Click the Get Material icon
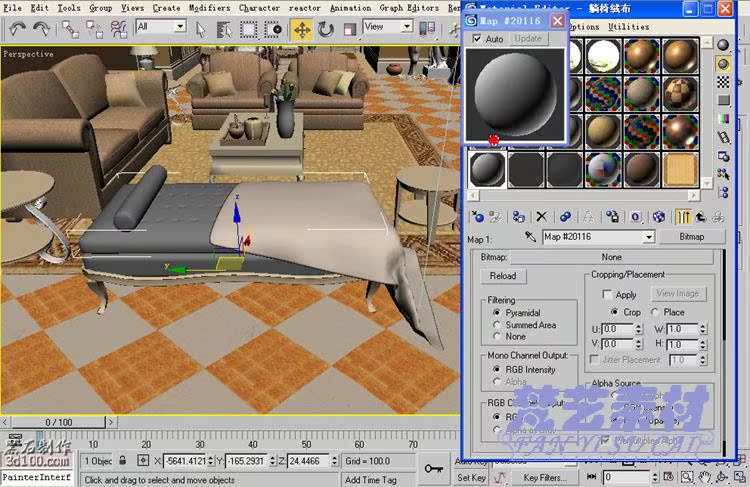The image size is (750, 487). click(477, 216)
